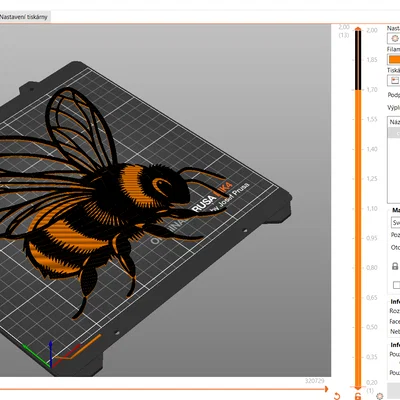Screen dimensions: 400x400
Task: Click the gray button at the sidebar bottom
Action: [x=394, y=390]
